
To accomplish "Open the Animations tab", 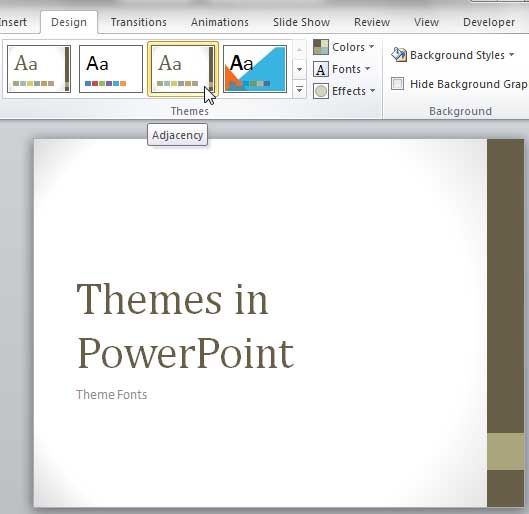I will pos(220,22).
